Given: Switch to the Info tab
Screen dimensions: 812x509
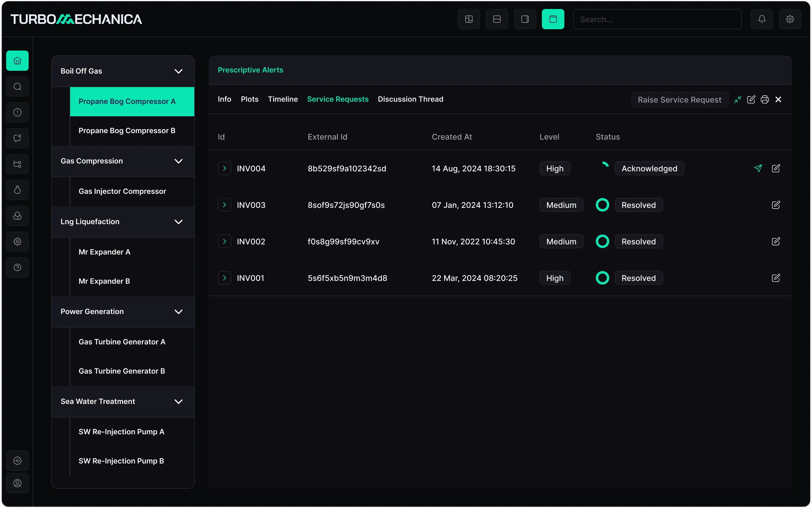Looking at the screenshot, I should point(224,99).
